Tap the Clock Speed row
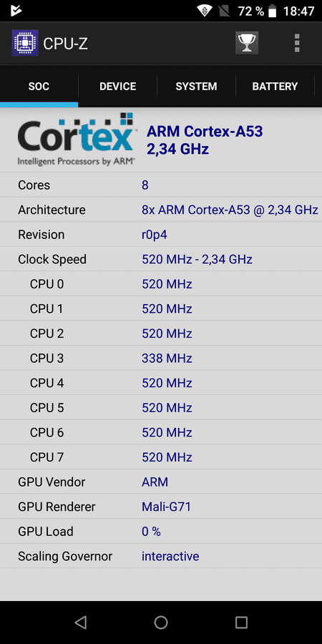This screenshot has width=322, height=644. 161,259
